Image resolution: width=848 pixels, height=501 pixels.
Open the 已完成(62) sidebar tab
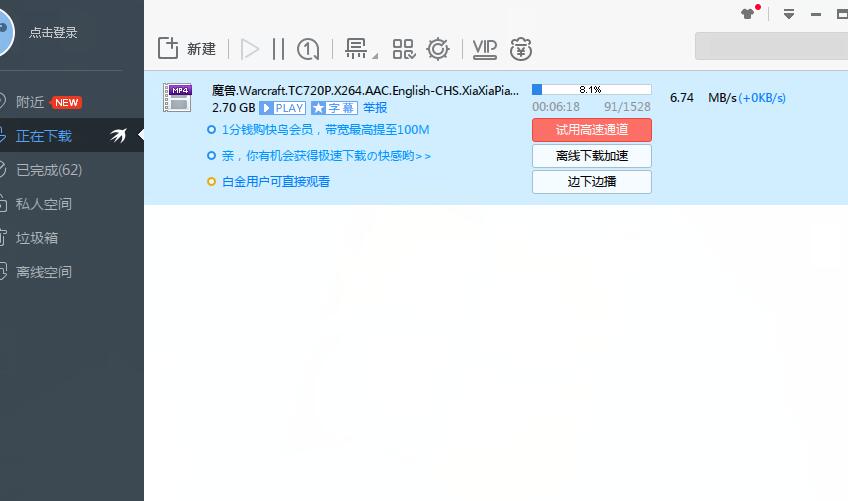click(x=72, y=170)
